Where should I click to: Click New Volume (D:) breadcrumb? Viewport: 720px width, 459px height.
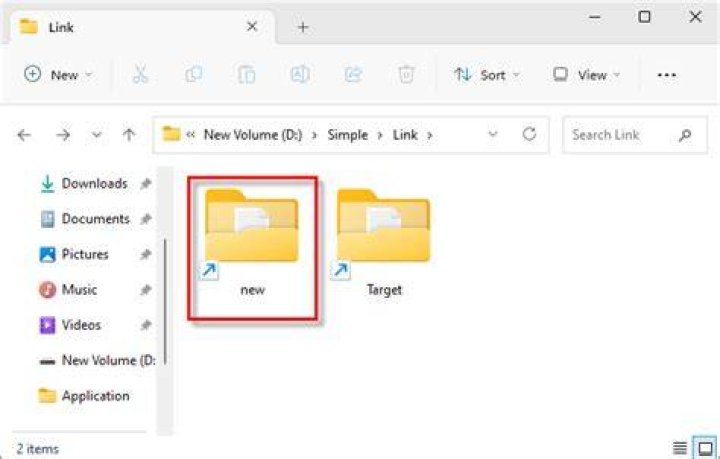click(x=253, y=134)
